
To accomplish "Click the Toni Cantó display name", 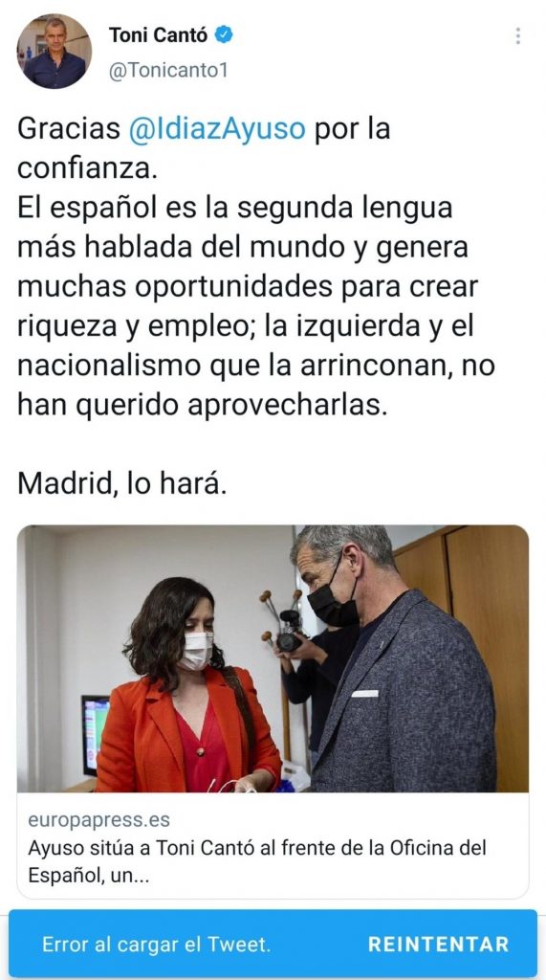I will click(x=158, y=35).
